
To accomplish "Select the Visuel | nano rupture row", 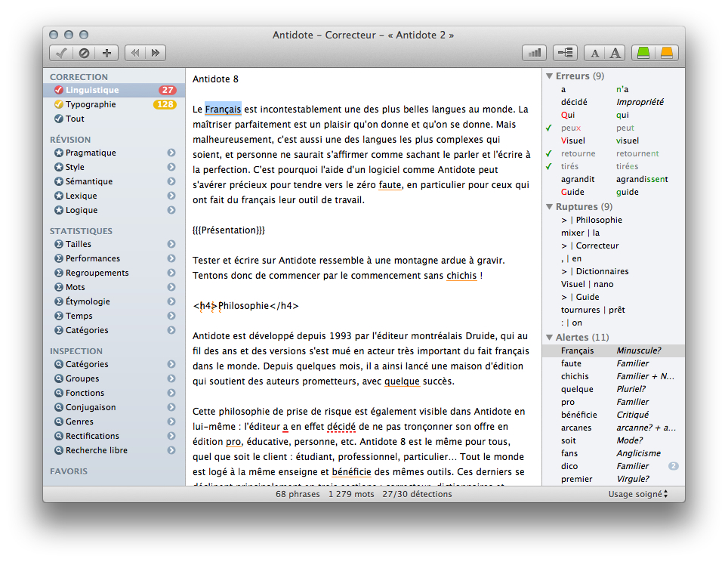I will (613, 284).
